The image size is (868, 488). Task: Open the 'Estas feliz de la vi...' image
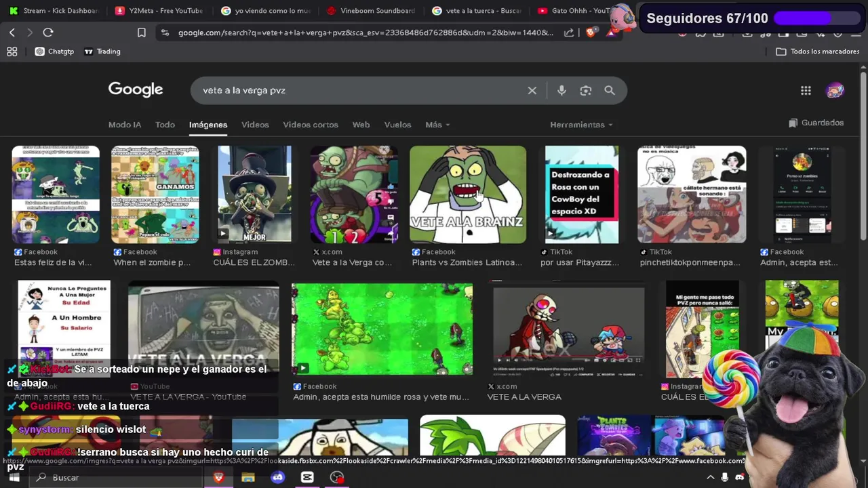click(x=56, y=195)
